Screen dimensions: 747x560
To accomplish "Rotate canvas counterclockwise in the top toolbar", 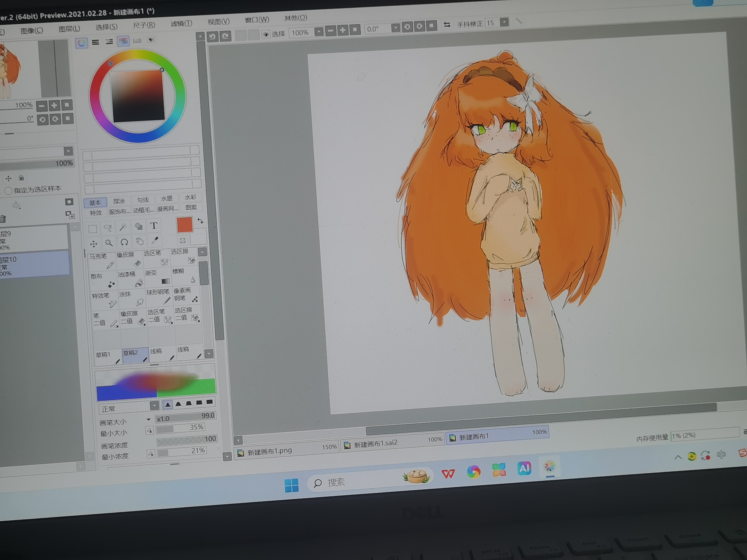I will click(x=407, y=27).
